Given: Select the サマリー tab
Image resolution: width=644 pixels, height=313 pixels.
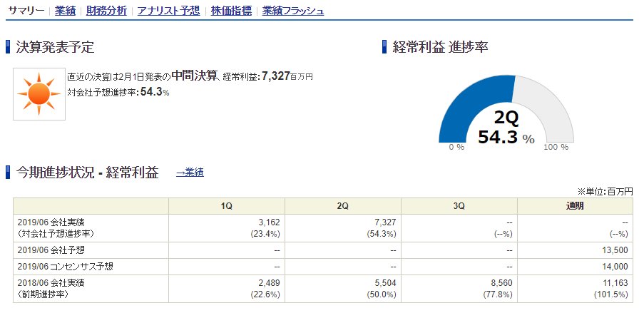Looking at the screenshot, I should click(26, 11).
